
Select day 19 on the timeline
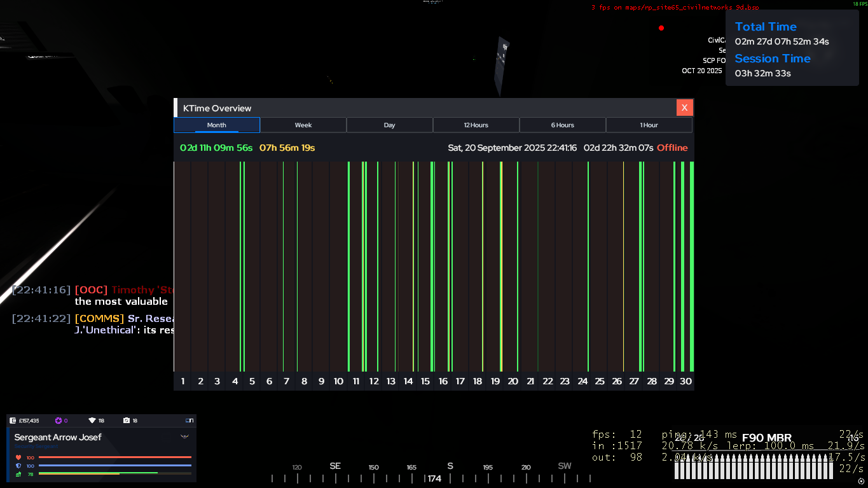(x=495, y=381)
